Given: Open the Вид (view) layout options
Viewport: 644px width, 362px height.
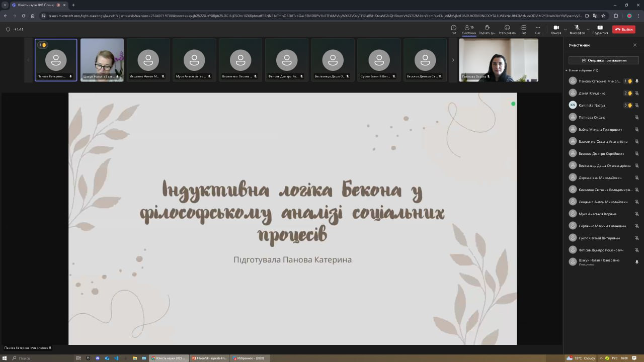Looking at the screenshot, I should [x=524, y=29].
